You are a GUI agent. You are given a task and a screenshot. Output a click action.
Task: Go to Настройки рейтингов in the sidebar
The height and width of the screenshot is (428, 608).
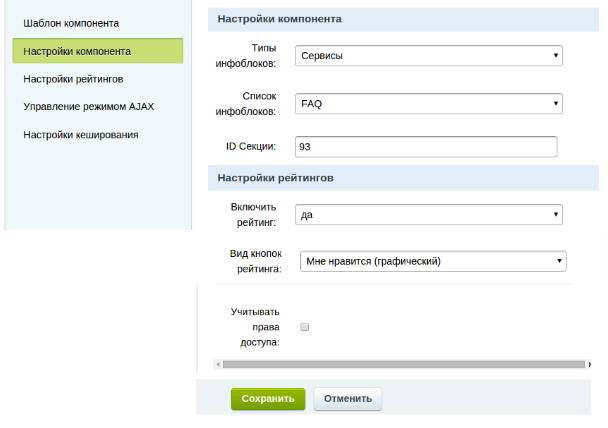pos(73,78)
